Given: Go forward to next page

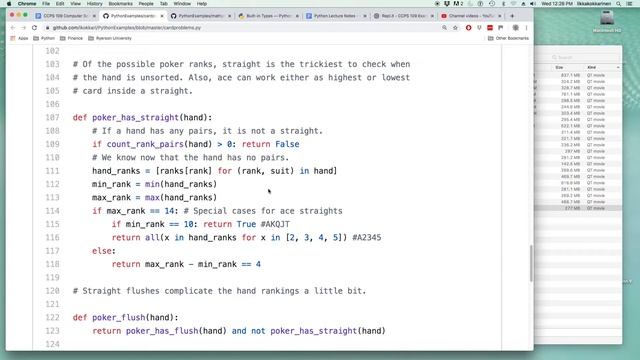Looking at the screenshot, I should pos(23,28).
